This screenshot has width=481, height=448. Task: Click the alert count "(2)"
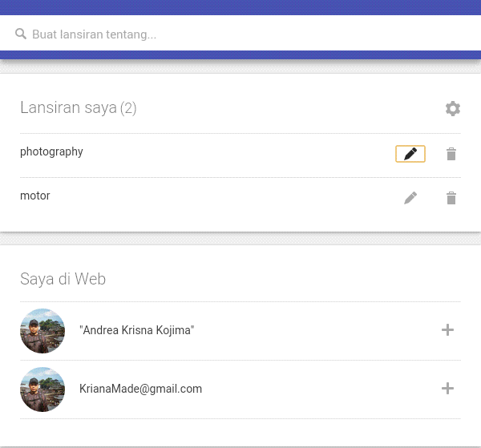tap(128, 108)
